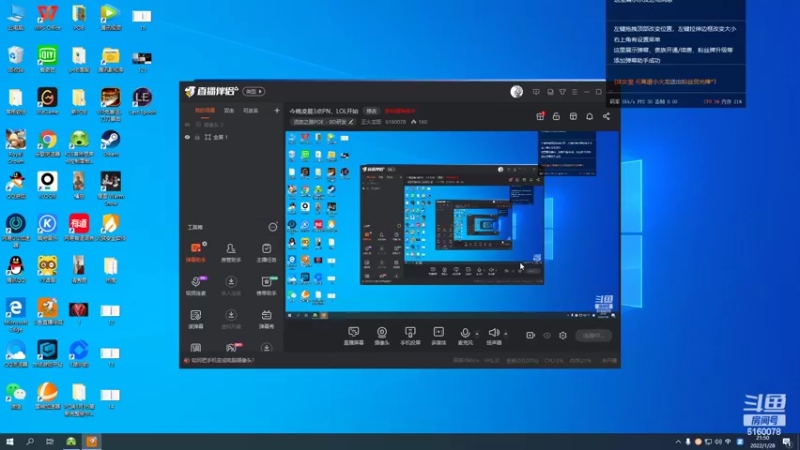Screen dimensions: 800x450
Task: Toggle lock on 全屏1 source
Action: pyautogui.click(x=197, y=137)
